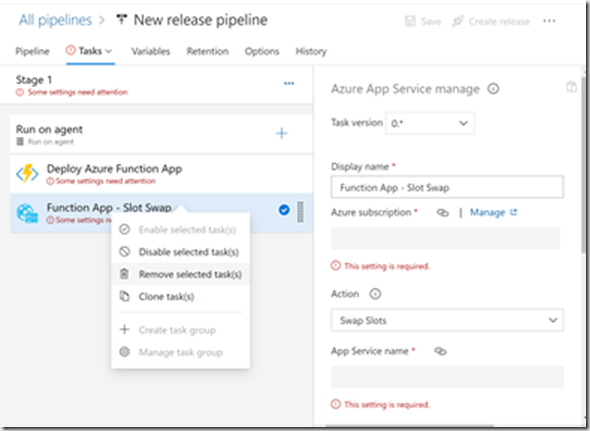
Task: Click the Manage subscription link
Action: point(487,212)
